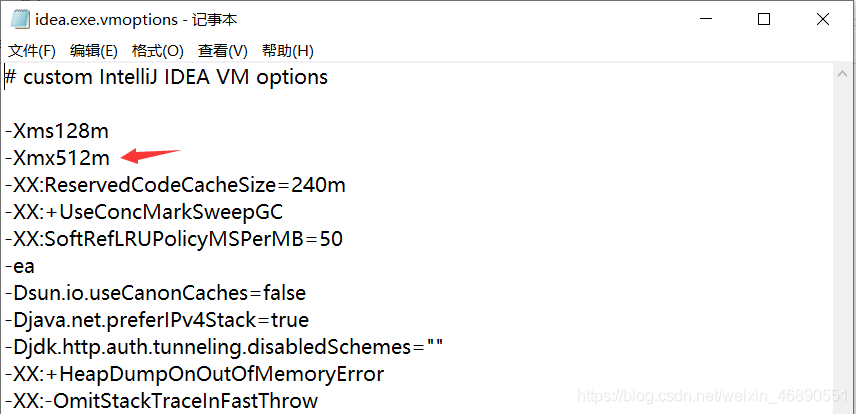Open the 文件(F) menu

32,51
